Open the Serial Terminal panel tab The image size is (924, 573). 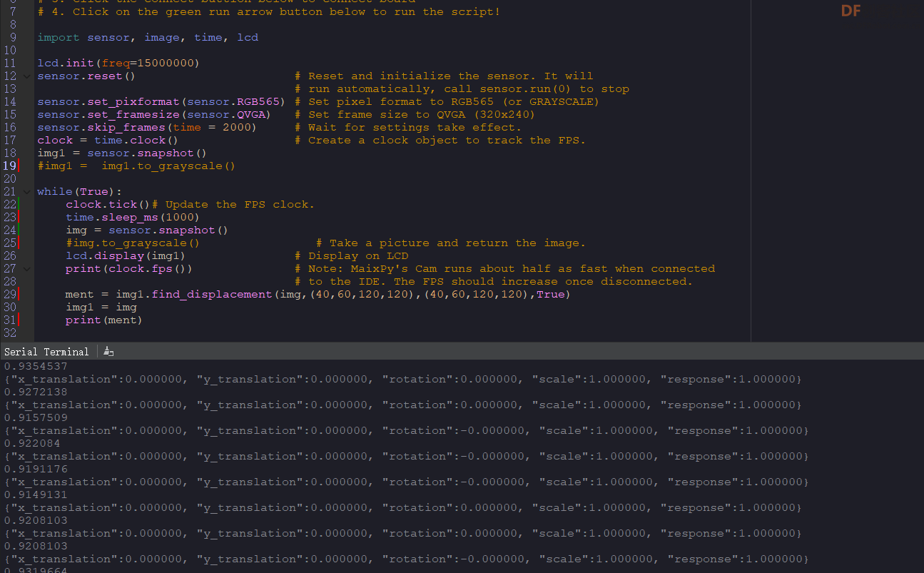click(x=46, y=352)
